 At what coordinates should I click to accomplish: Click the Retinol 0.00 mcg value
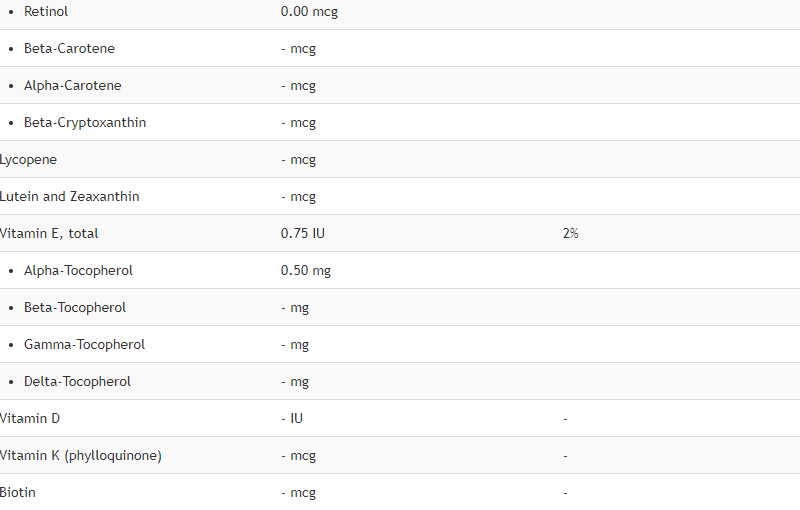point(309,12)
